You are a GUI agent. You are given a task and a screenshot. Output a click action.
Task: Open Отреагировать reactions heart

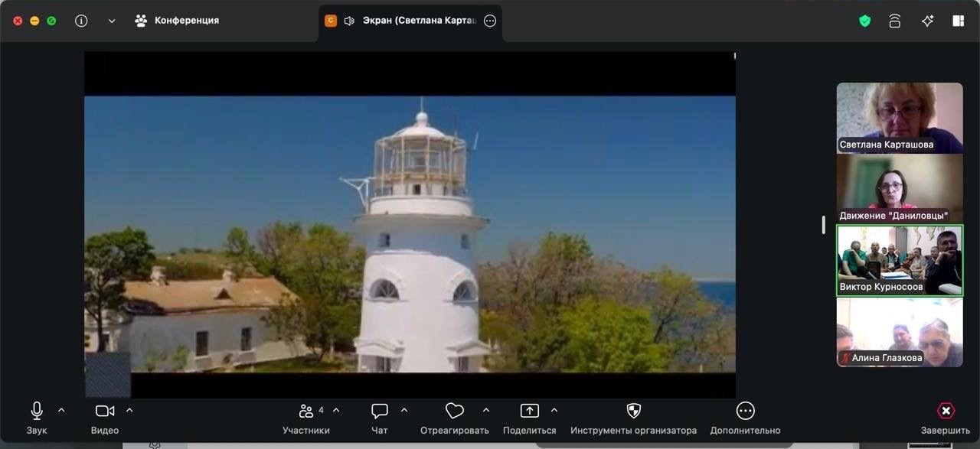454,419
